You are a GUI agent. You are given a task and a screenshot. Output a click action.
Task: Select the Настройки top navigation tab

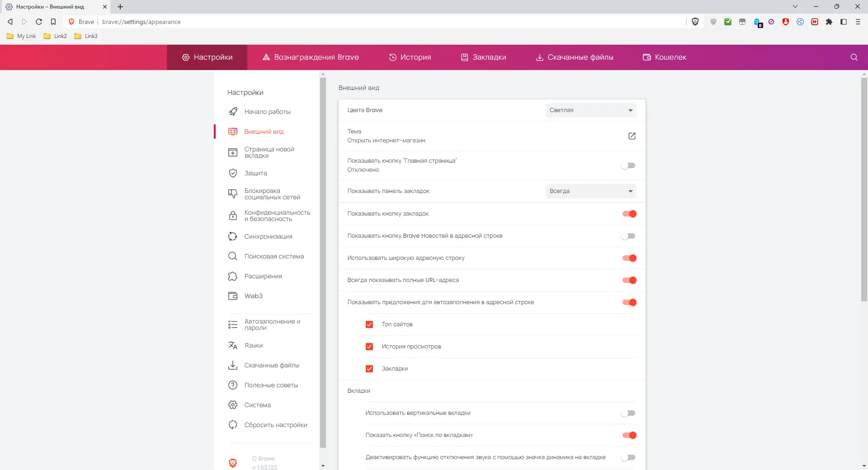click(x=207, y=57)
